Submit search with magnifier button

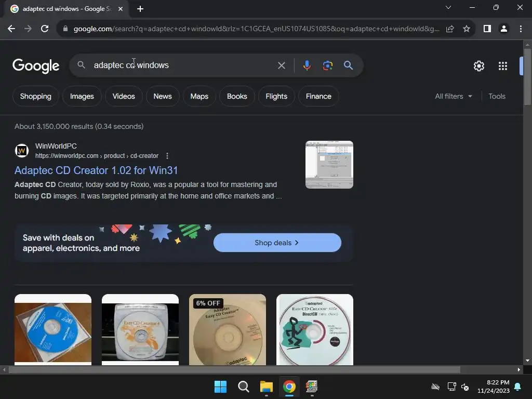point(348,65)
